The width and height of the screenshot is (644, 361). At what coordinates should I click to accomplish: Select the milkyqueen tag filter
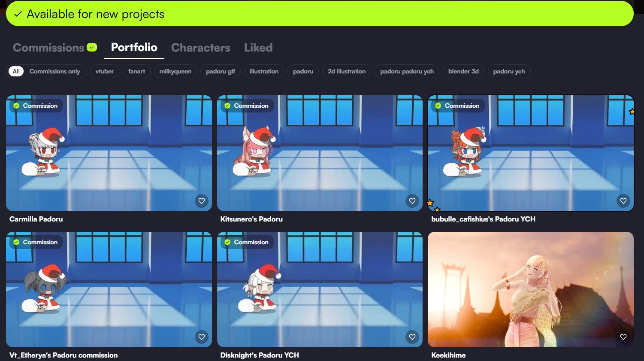coord(175,71)
